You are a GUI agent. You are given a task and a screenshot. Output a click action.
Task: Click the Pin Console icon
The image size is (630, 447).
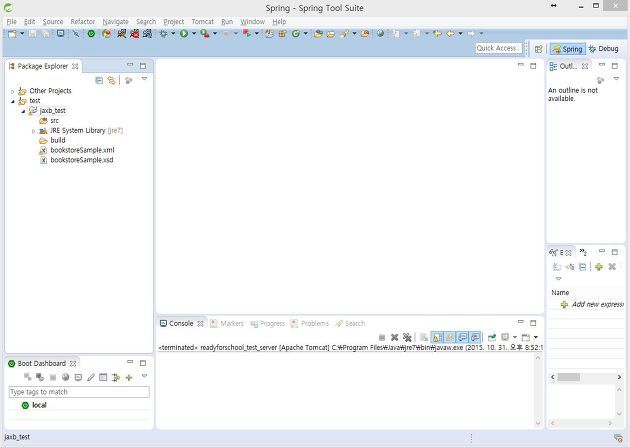pyautogui.click(x=492, y=337)
